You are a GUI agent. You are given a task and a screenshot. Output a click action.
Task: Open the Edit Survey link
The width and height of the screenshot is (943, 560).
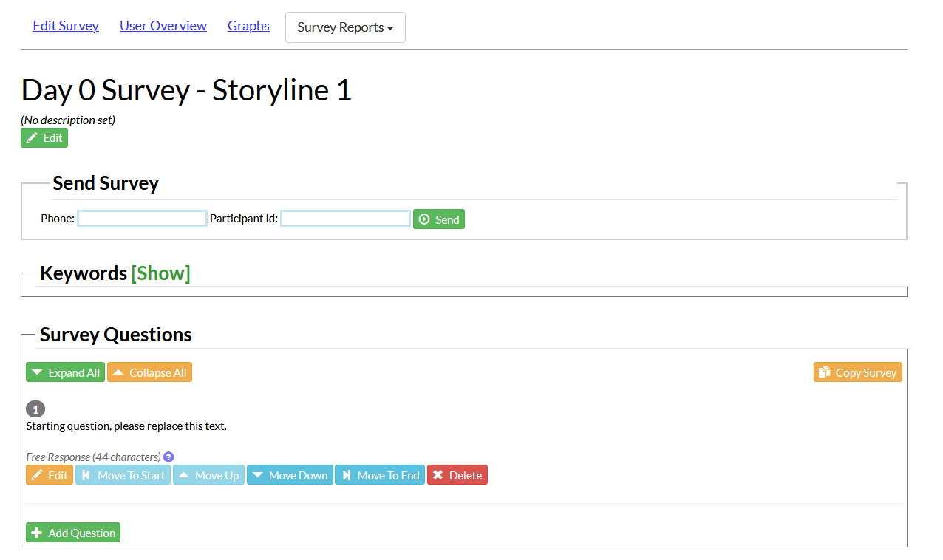(66, 26)
